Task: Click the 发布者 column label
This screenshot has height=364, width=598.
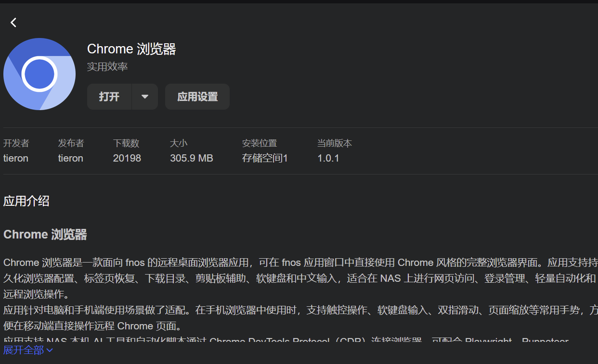Action: coord(71,143)
